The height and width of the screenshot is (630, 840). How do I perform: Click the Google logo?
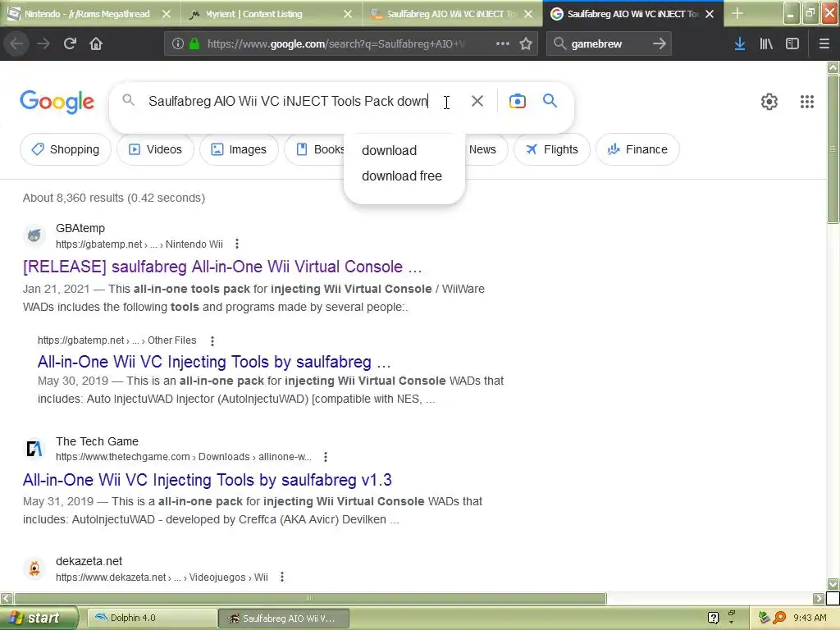(x=57, y=102)
